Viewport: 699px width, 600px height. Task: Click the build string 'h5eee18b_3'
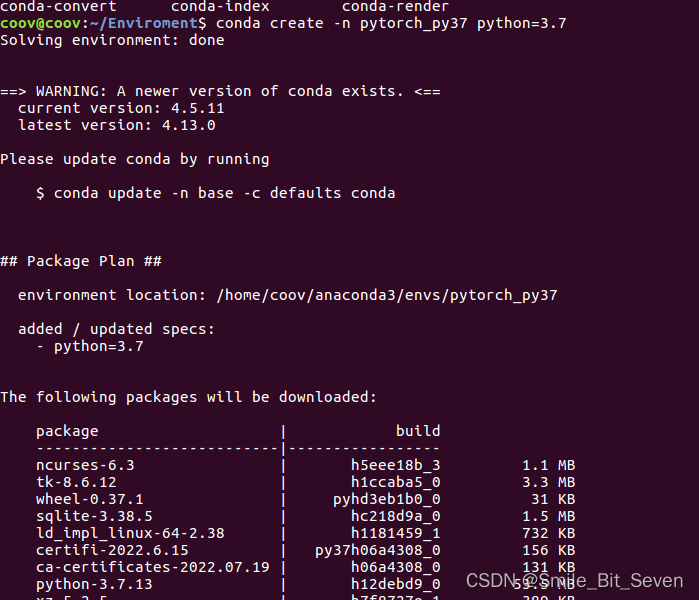396,465
